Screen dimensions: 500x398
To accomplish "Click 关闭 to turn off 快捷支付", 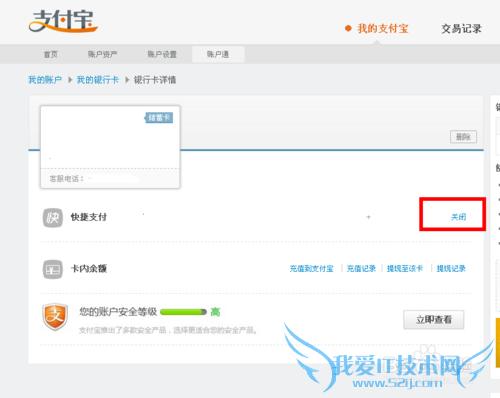I will tap(458, 217).
